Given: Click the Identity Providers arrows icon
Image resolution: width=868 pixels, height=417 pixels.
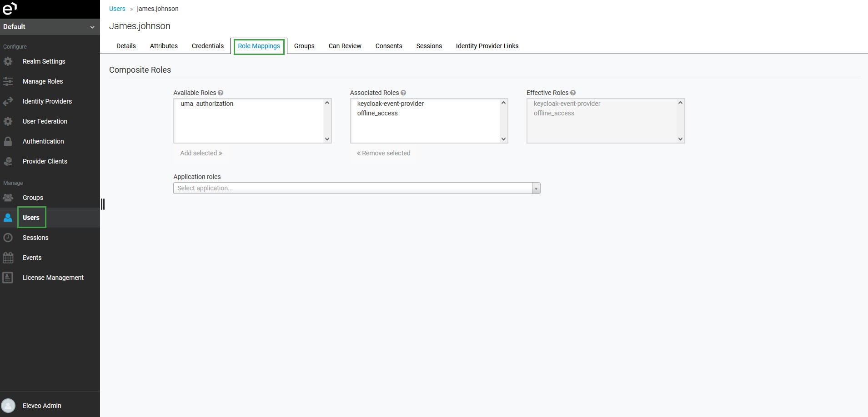Looking at the screenshot, I should point(8,101).
